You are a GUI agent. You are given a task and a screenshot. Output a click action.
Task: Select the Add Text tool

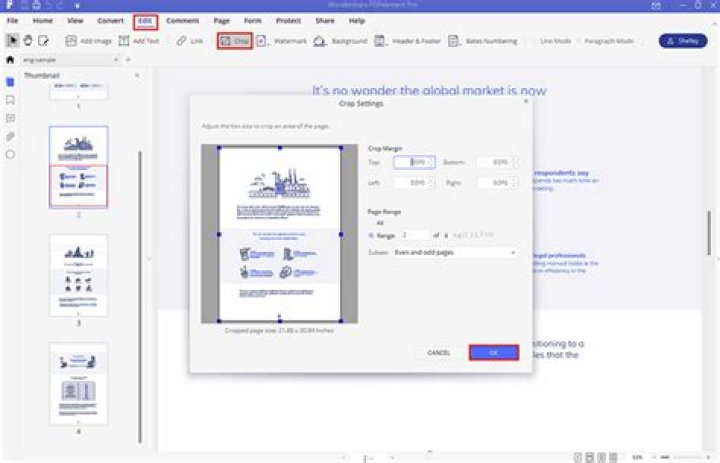coord(139,41)
